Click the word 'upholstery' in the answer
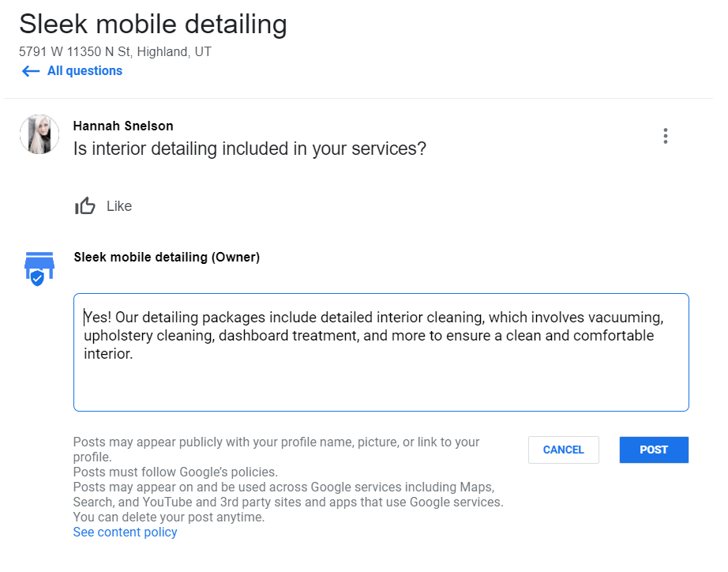 (118, 336)
